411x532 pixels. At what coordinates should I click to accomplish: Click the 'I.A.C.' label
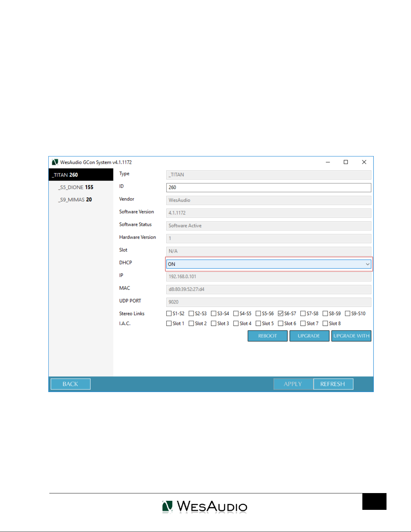[x=125, y=324]
